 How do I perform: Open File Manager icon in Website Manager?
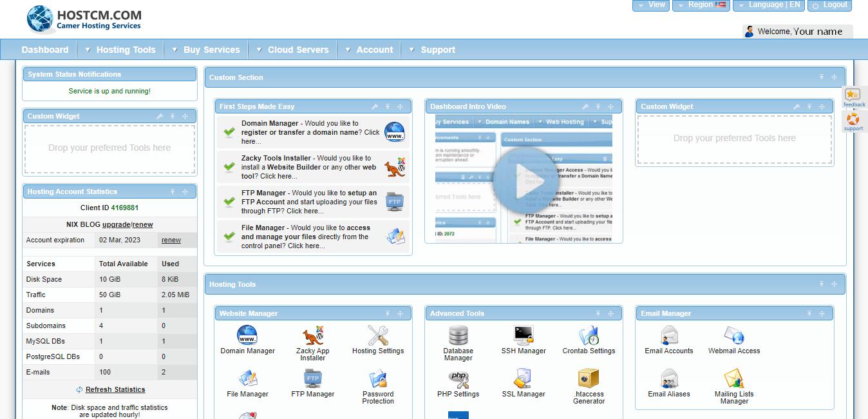click(248, 378)
